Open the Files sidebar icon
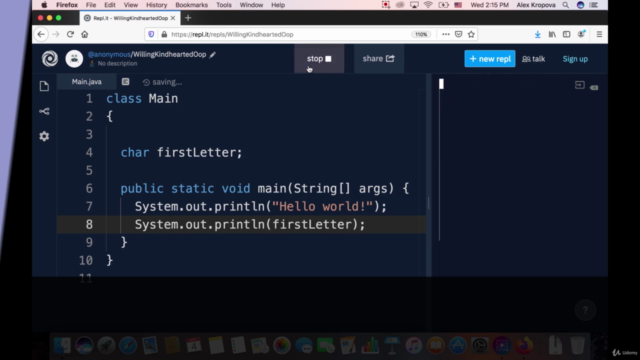The image size is (640, 360). [x=44, y=86]
